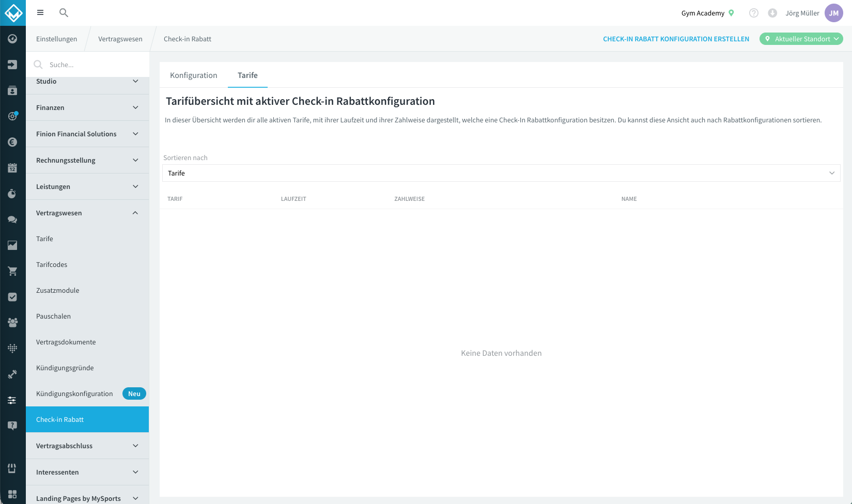The width and height of the screenshot is (852, 504).
Task: Toggle the hamburger menu icon
Action: [x=40, y=13]
